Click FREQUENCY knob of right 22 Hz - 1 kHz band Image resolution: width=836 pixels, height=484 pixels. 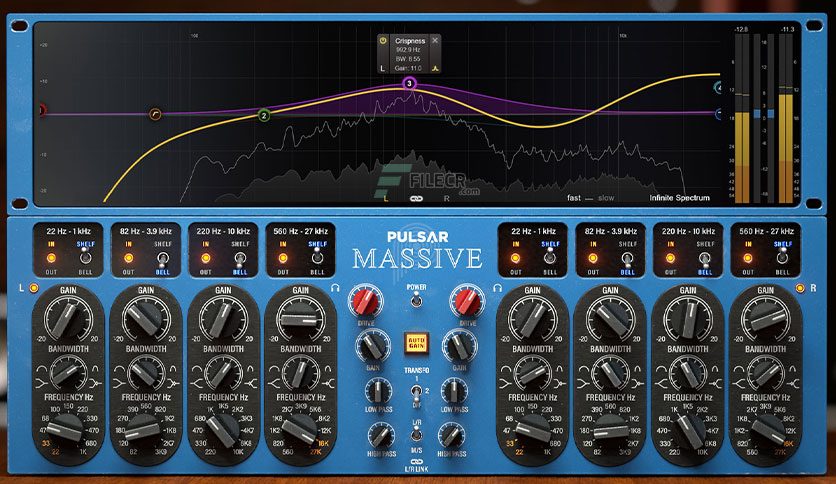click(533, 430)
